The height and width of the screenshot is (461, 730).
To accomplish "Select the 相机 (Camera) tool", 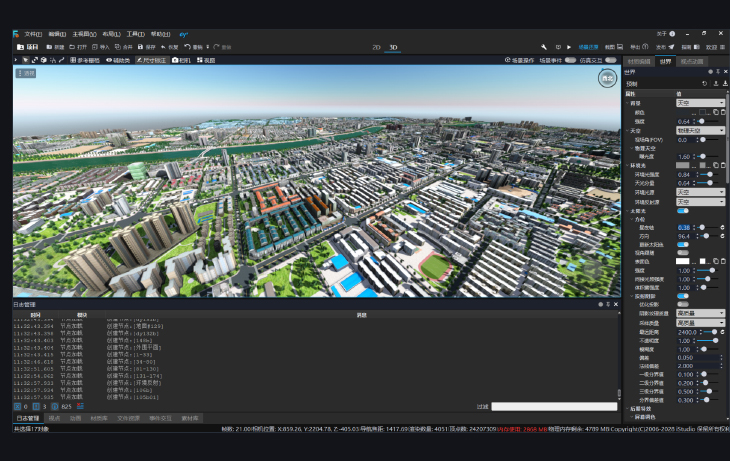I will coord(181,60).
